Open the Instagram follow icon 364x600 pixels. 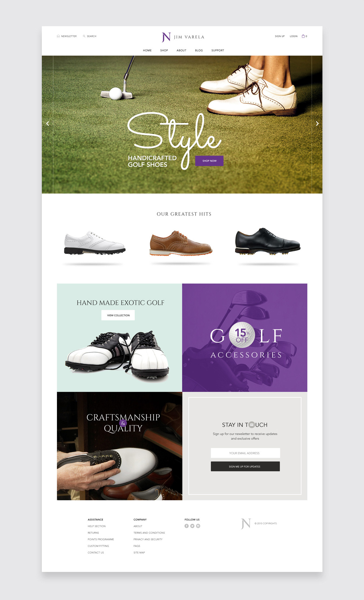(x=198, y=526)
